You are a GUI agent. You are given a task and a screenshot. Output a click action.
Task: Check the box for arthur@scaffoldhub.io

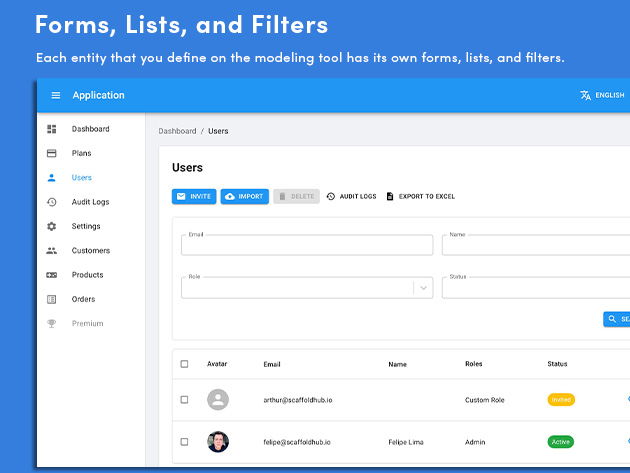(184, 400)
